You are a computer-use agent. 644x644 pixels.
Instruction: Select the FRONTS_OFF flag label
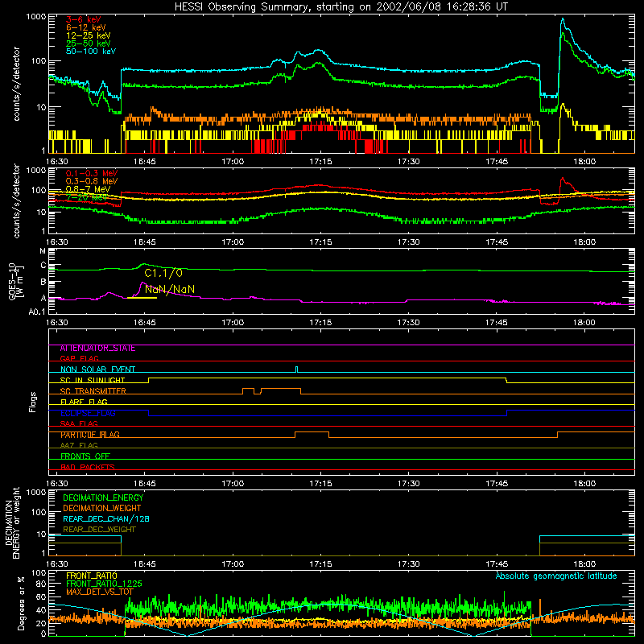(x=85, y=456)
